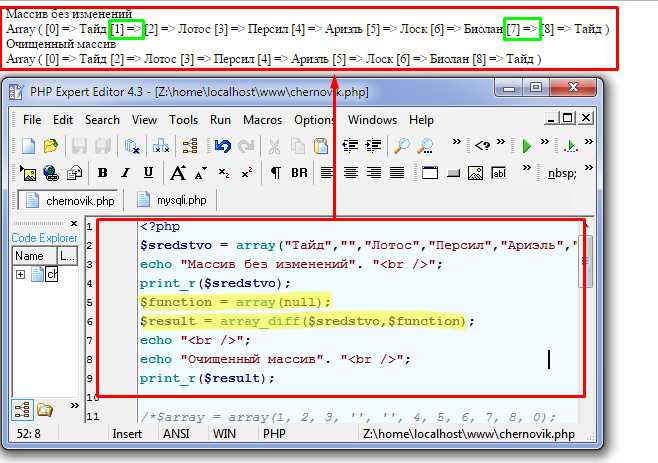
Task: Decrease font size with small A
Action: point(201,173)
